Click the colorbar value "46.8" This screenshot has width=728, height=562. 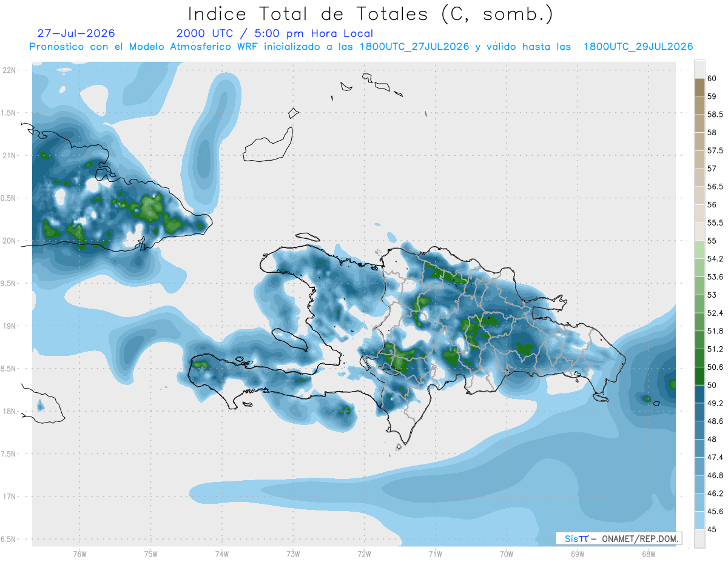coord(716,475)
